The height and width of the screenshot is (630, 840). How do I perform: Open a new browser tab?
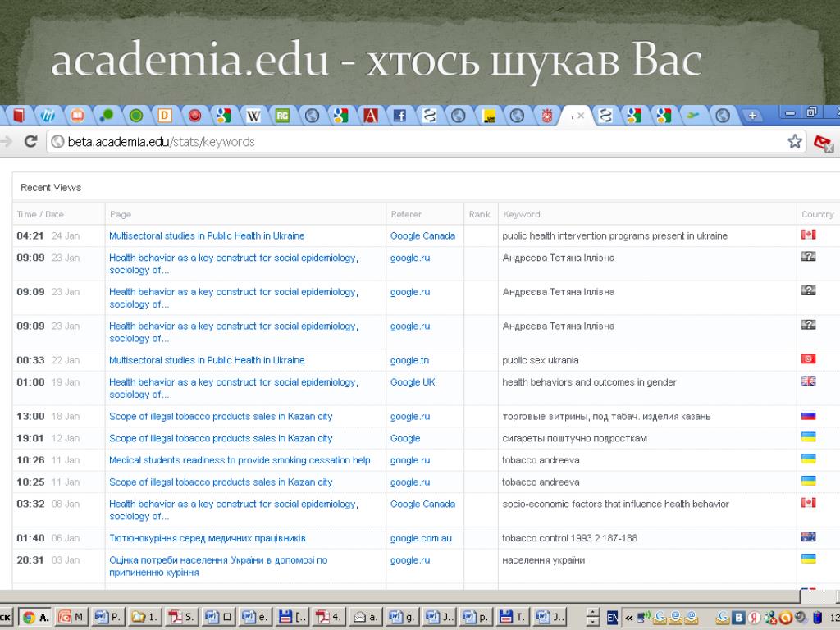752,116
